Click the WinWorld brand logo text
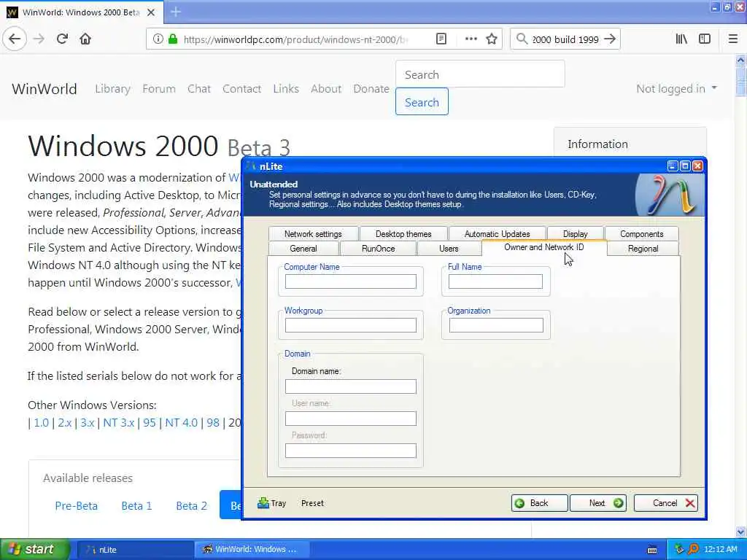The height and width of the screenshot is (560, 747). coord(44,88)
